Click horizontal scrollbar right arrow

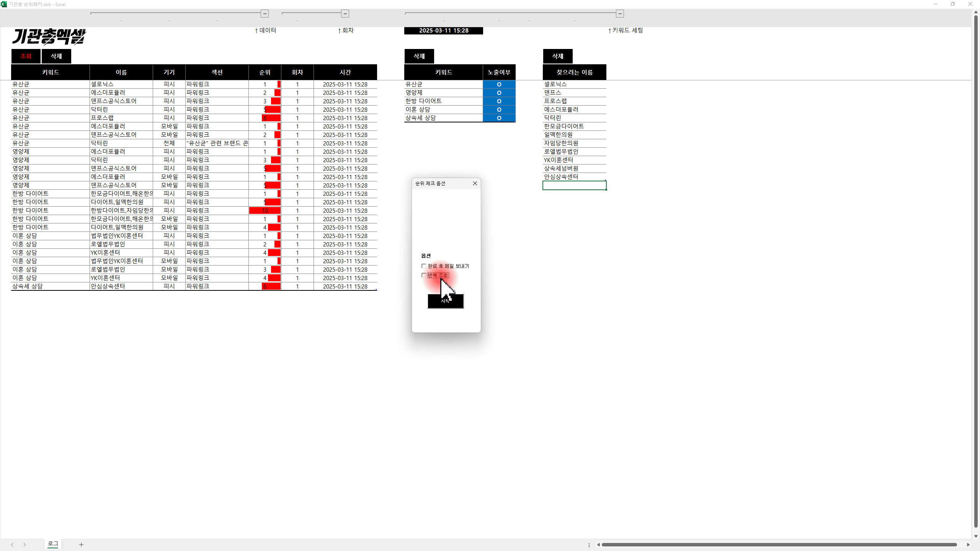tap(968, 544)
